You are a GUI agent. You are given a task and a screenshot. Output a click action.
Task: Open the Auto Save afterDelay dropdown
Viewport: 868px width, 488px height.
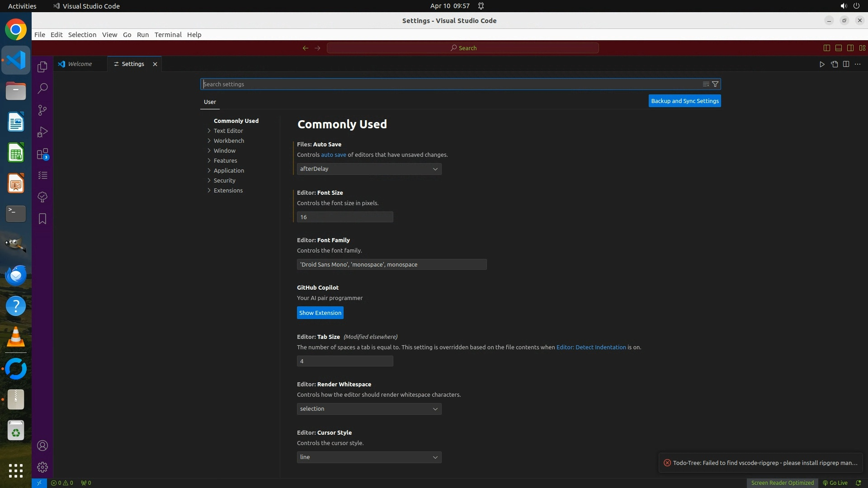pyautogui.click(x=369, y=169)
